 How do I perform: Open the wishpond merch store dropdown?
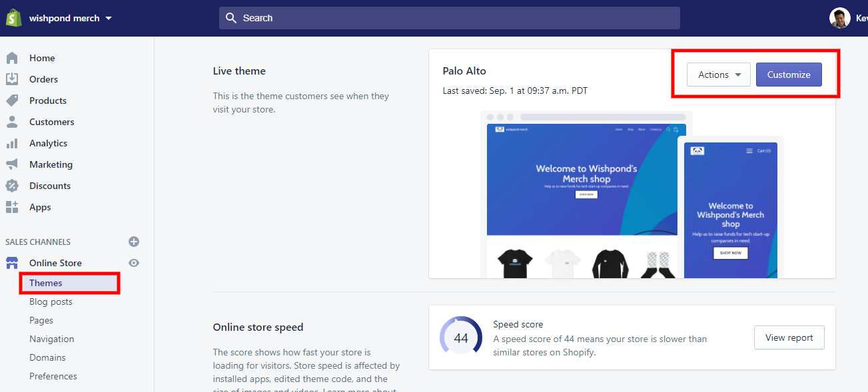pos(71,18)
